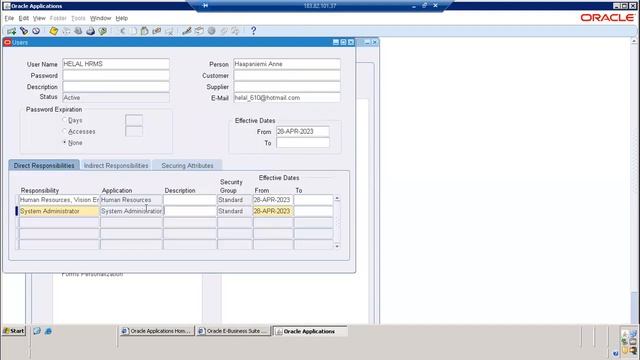
Task: Click the Password input field
Action: tap(116, 76)
